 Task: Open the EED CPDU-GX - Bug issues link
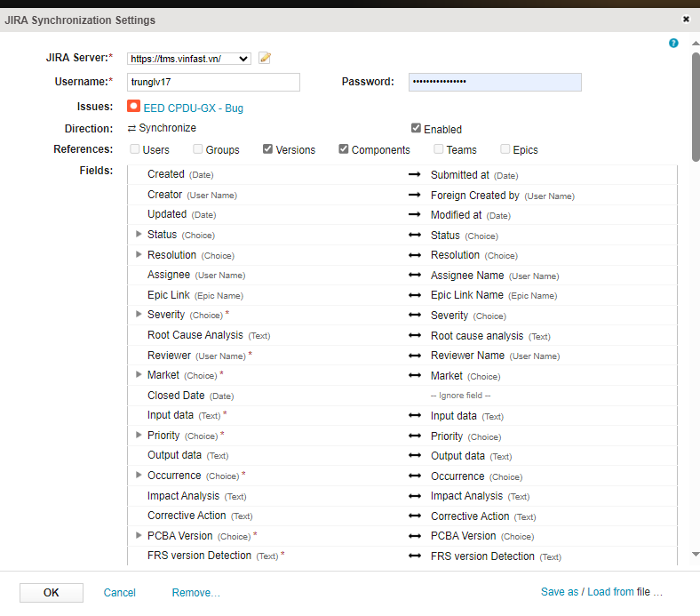[194, 108]
